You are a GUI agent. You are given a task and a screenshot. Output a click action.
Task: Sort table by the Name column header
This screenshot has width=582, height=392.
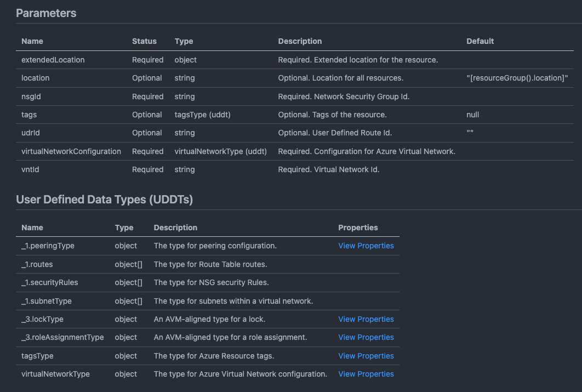point(32,41)
